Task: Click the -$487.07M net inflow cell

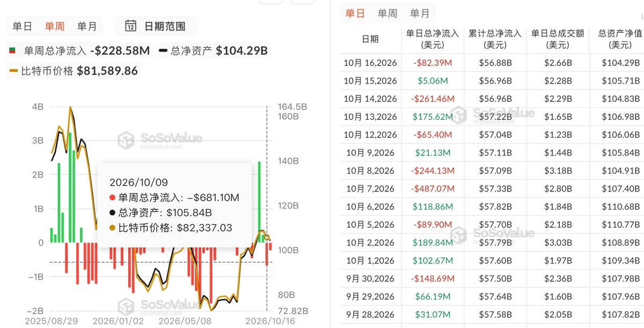Action: click(433, 189)
